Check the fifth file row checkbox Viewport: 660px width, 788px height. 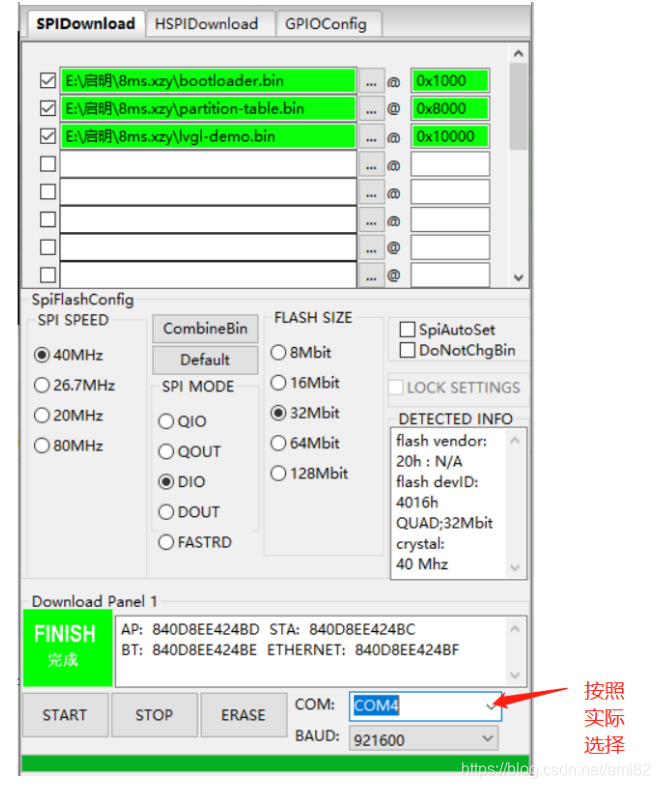coord(48,191)
